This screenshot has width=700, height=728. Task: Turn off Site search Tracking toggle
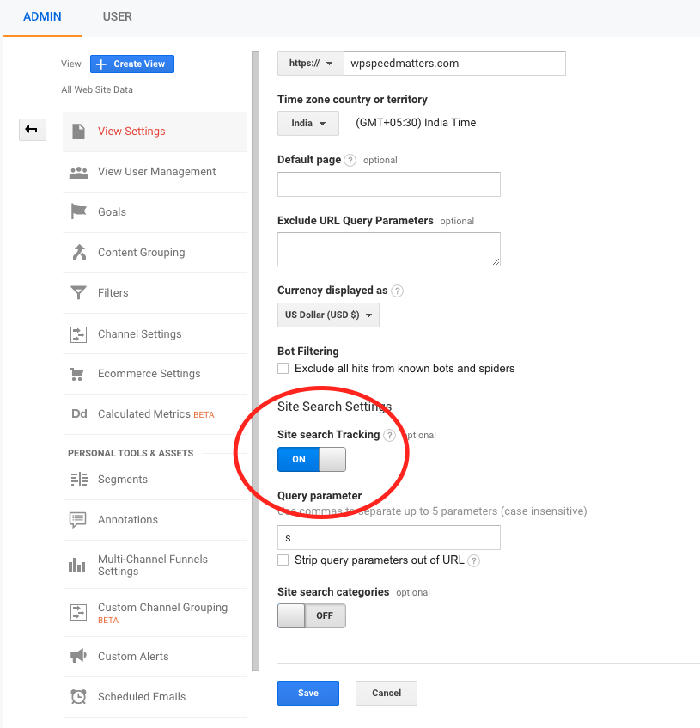coord(311,460)
